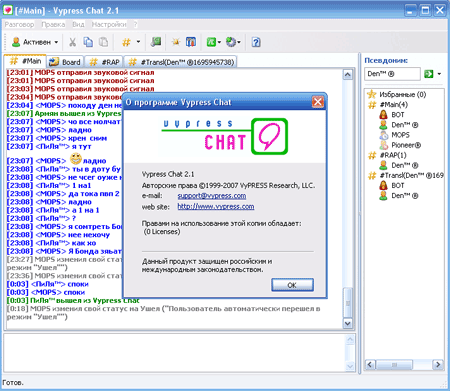Click the orange hash channel toolbar icon
The image size is (450, 391).
pyautogui.click(x=126, y=42)
